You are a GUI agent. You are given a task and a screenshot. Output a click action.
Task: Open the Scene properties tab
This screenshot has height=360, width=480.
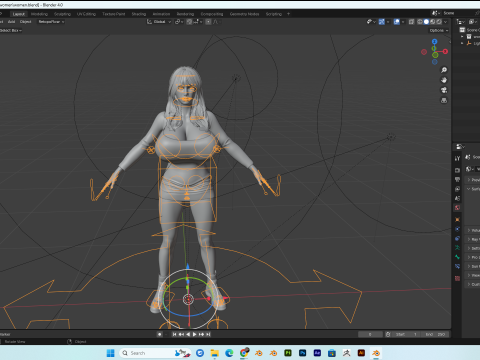coord(457,198)
